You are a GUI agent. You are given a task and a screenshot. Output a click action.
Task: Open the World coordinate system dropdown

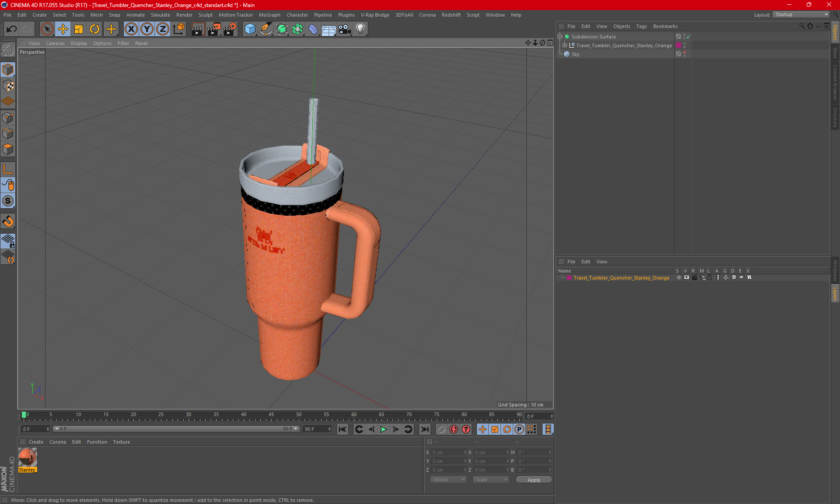448,479
